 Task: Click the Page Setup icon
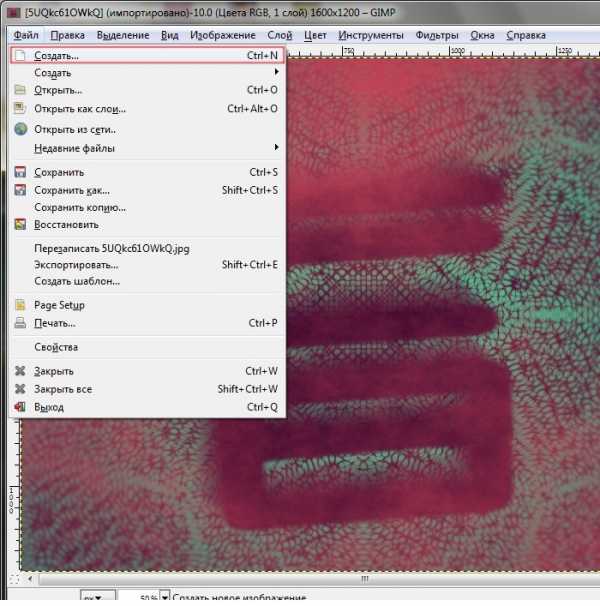pyautogui.click(x=20, y=305)
